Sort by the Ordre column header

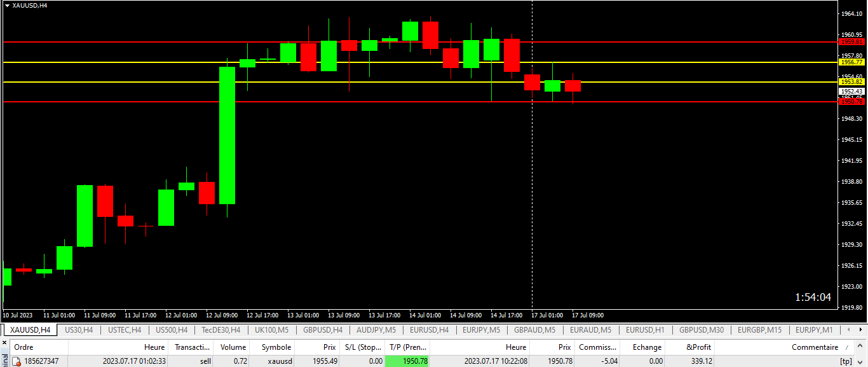[39, 347]
